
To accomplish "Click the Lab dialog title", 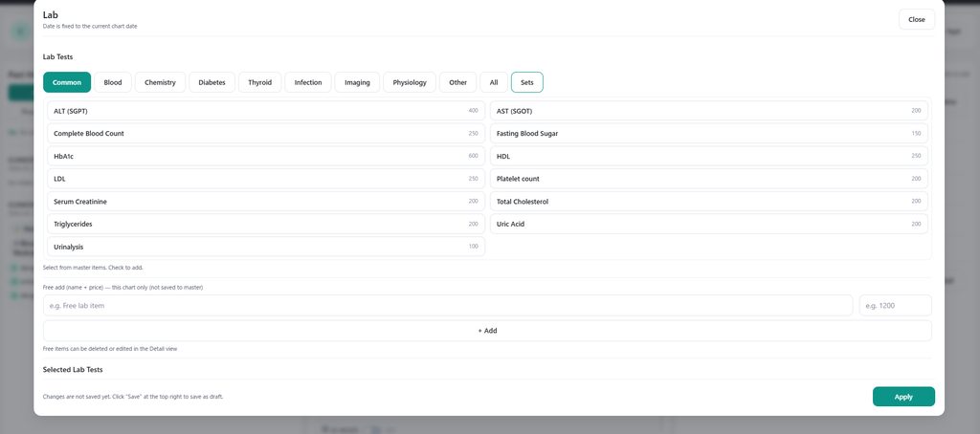I will [50, 15].
